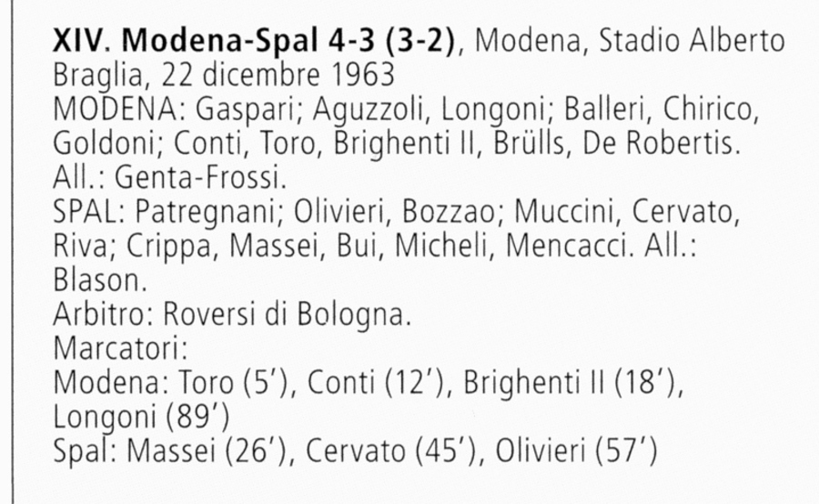
Task: Click the text 'Stadio Alberto'
Action: (692, 41)
